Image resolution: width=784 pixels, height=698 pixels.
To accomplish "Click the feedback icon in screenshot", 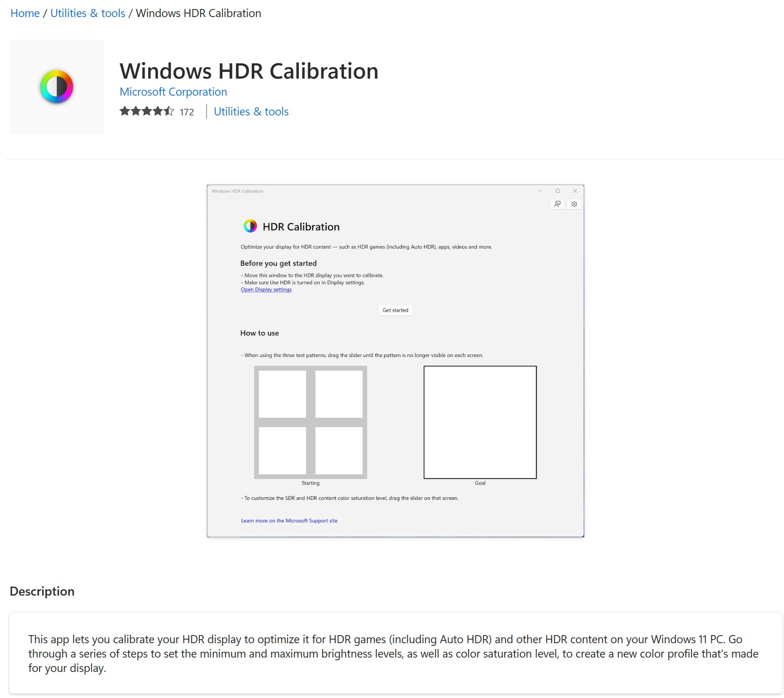I will [557, 204].
